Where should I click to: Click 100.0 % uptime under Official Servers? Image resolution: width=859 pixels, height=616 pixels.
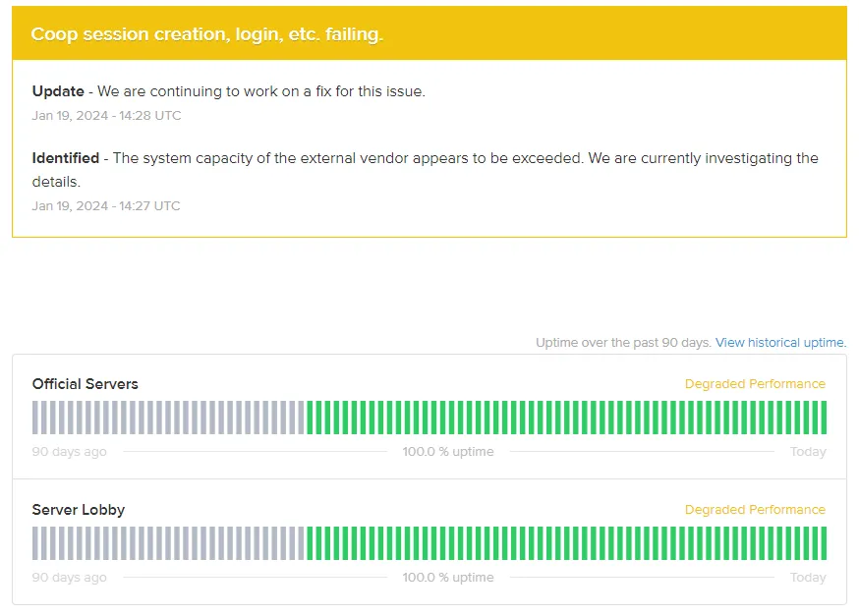click(448, 452)
